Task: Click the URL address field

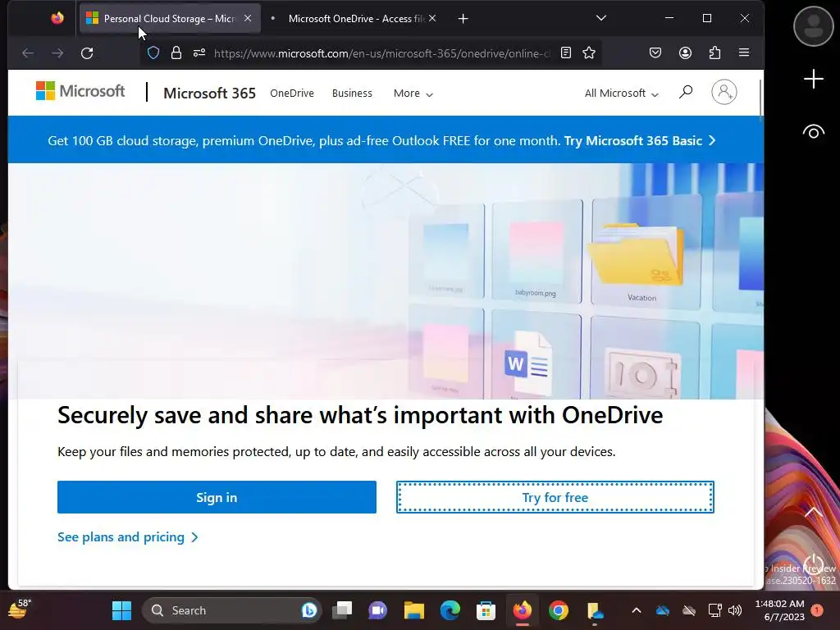Action: (x=382, y=53)
